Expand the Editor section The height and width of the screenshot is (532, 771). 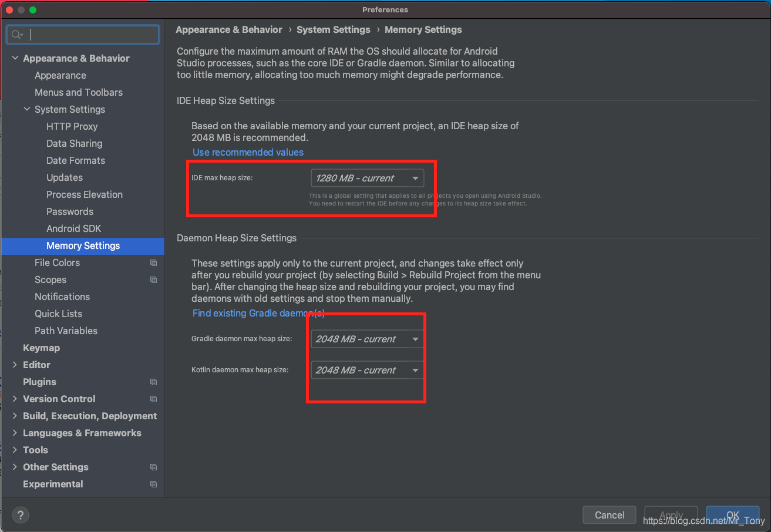15,365
